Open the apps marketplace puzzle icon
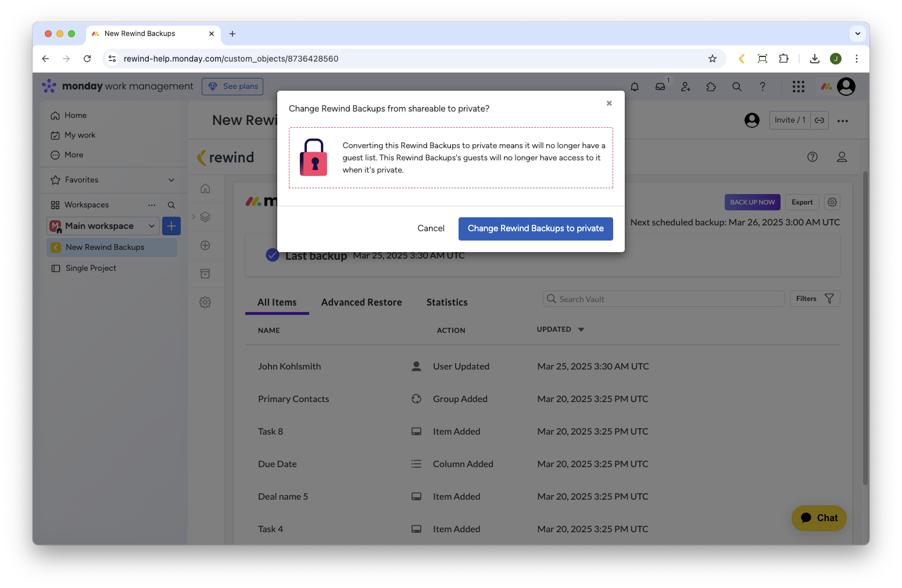The image size is (902, 588). 711,87
